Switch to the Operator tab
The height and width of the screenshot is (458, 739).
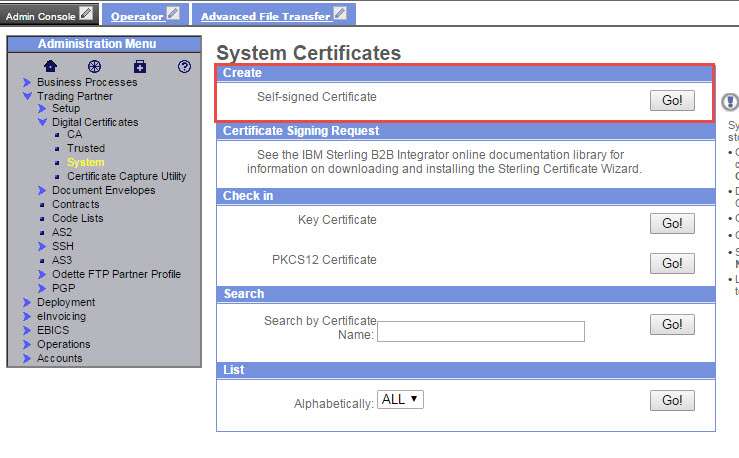click(137, 16)
